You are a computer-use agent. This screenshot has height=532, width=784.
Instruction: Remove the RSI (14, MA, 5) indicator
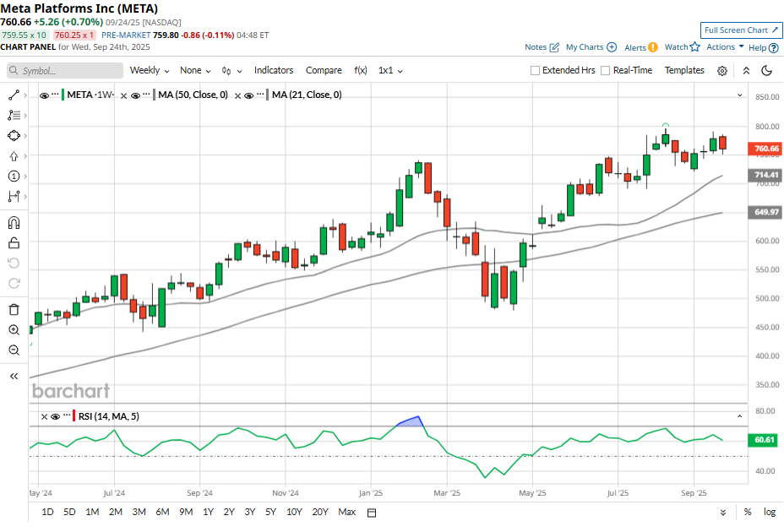tap(44, 416)
